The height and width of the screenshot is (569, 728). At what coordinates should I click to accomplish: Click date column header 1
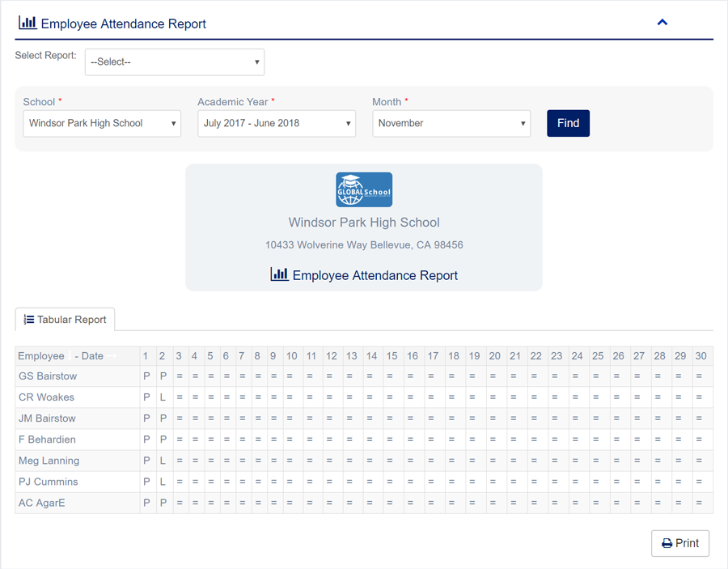148,356
